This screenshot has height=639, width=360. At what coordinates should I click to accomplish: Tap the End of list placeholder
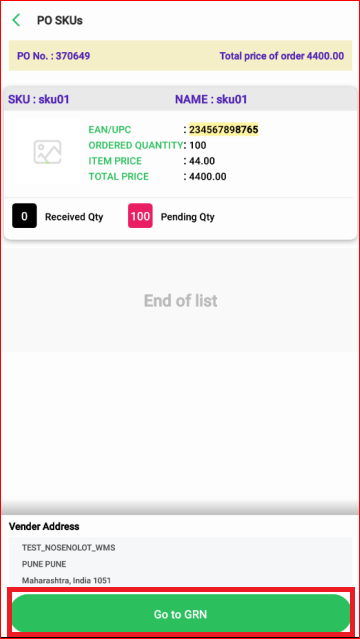tap(181, 301)
